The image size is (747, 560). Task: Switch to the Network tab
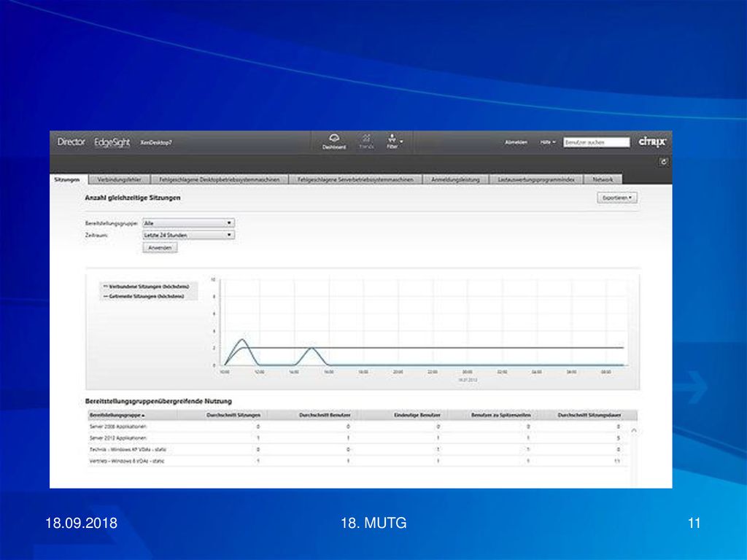[603, 179]
